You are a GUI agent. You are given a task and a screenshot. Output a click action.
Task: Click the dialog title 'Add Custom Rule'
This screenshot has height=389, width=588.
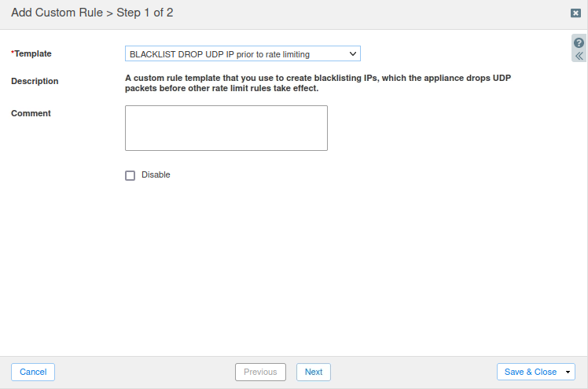coord(57,13)
